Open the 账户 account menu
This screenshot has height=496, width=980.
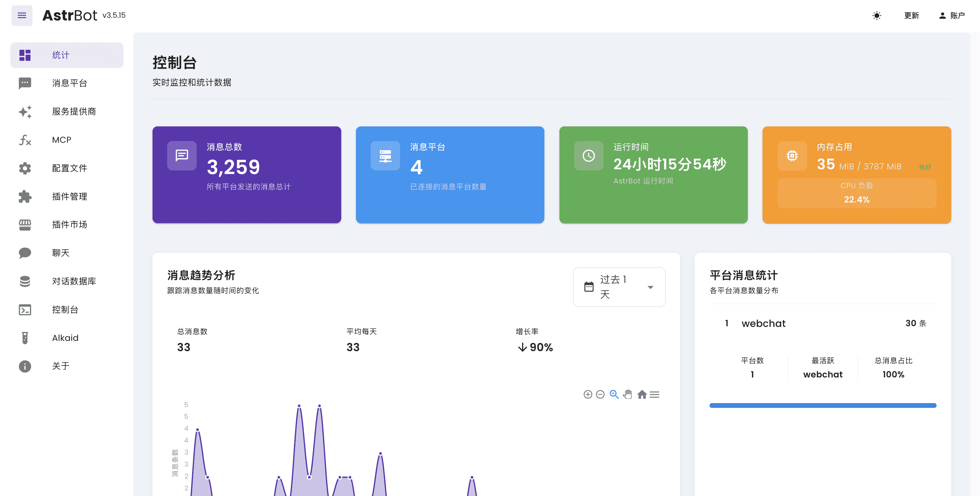tap(952, 16)
